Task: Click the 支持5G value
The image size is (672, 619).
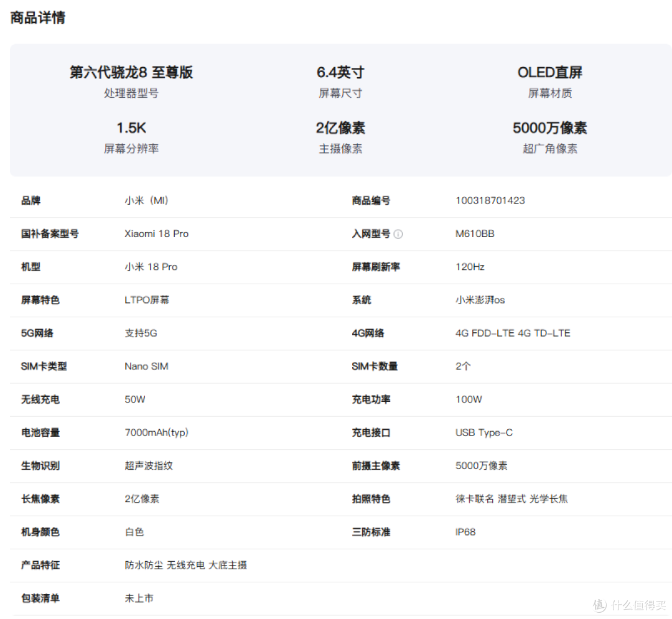Action: pos(141,333)
